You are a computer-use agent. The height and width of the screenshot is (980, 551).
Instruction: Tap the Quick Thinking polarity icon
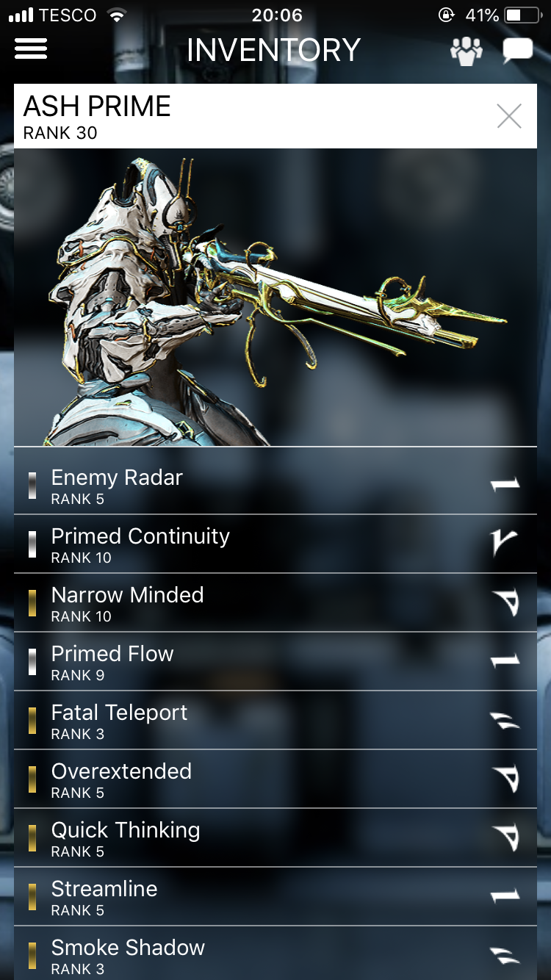click(x=505, y=837)
